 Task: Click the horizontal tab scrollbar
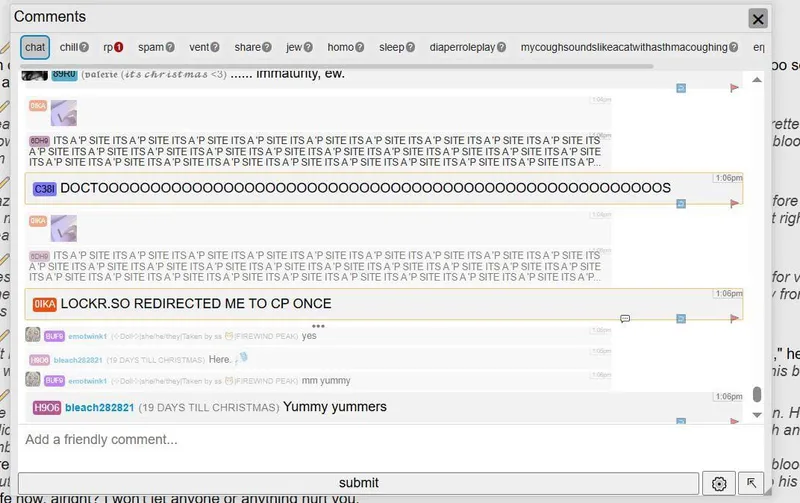click(340, 66)
